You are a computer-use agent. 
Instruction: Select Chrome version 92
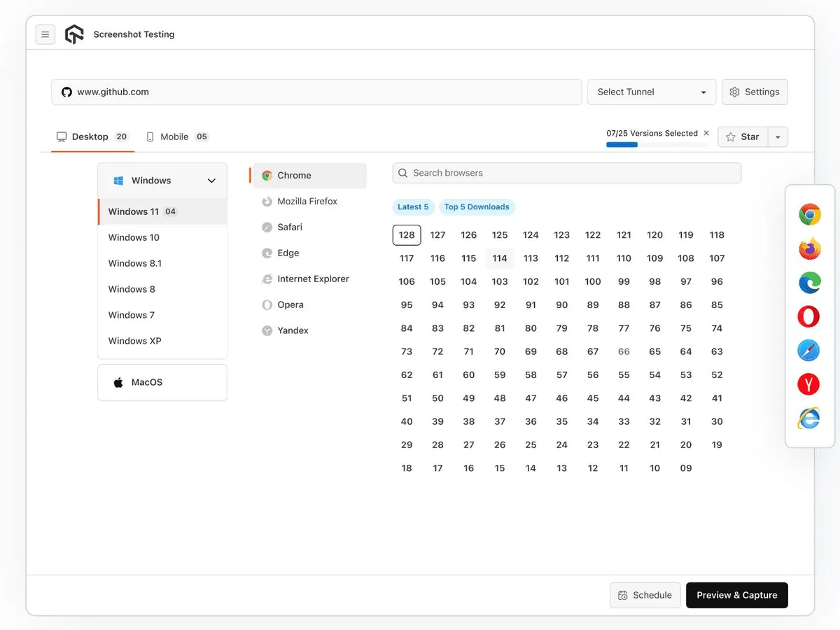click(500, 305)
